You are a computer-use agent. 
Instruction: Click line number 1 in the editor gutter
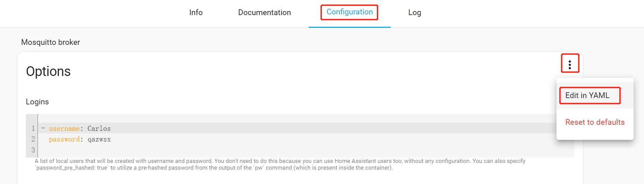click(33, 128)
